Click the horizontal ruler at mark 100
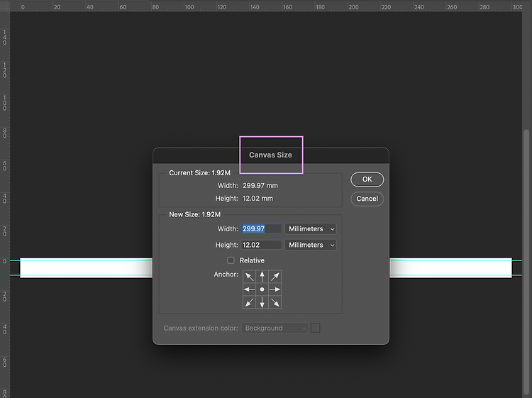This screenshot has height=398, width=532. point(189,7)
